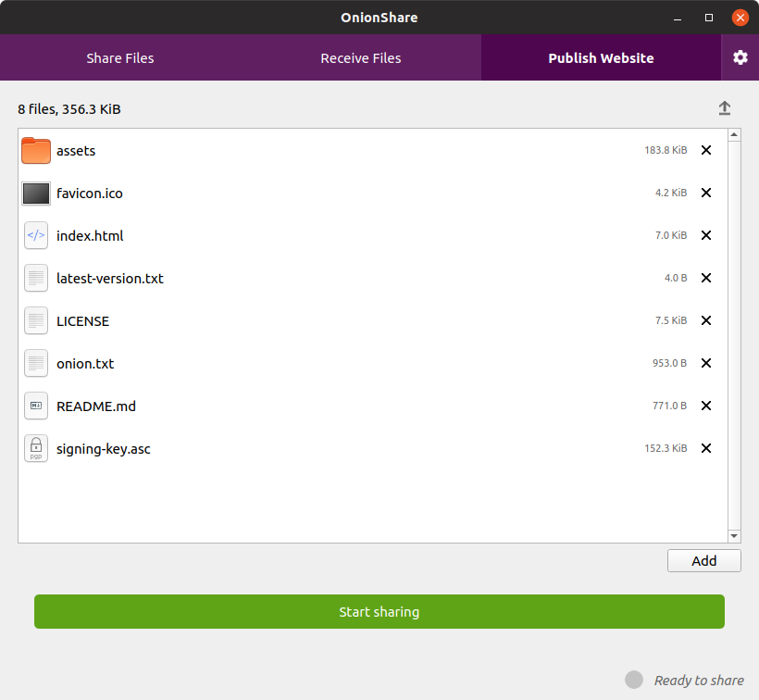Click the orange assets folder icon

tap(35, 150)
